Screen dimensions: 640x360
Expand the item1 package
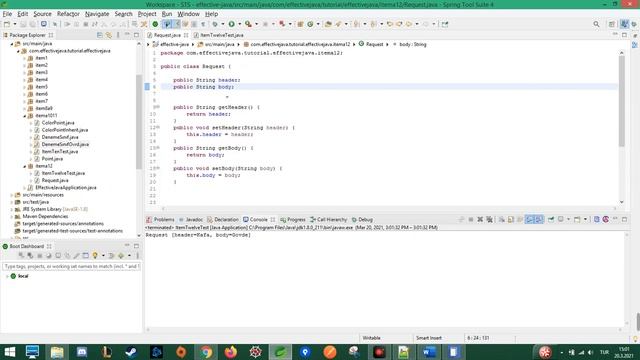[x=24, y=58]
